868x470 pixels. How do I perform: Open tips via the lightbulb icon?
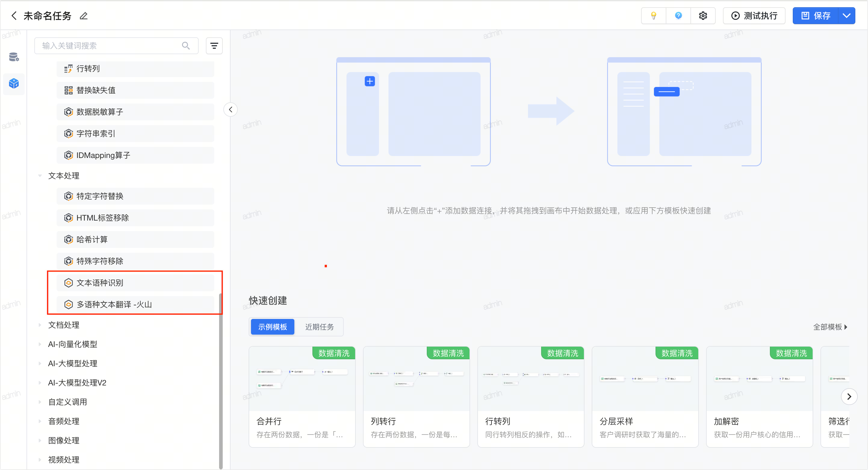click(653, 16)
